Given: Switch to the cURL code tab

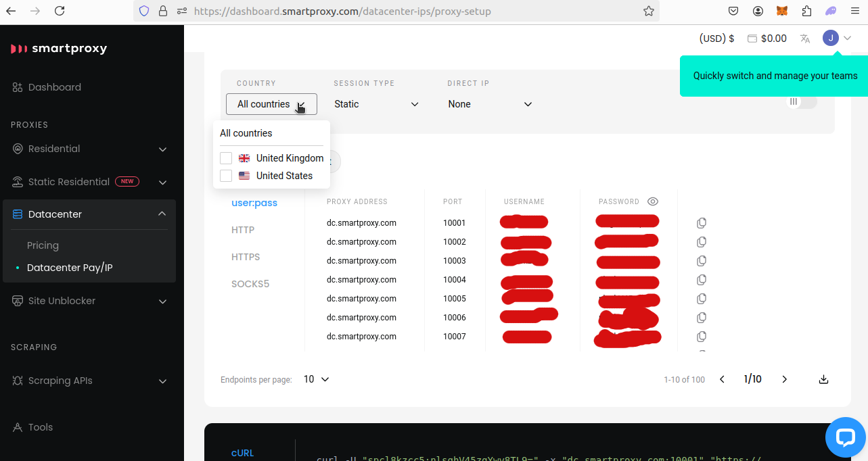Looking at the screenshot, I should pyautogui.click(x=242, y=453).
